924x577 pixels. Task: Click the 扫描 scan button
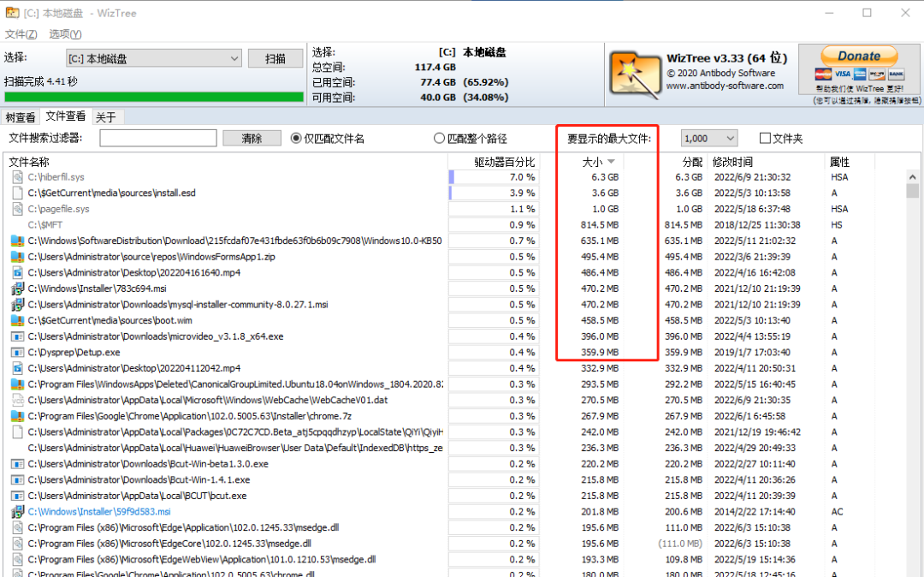click(275, 58)
